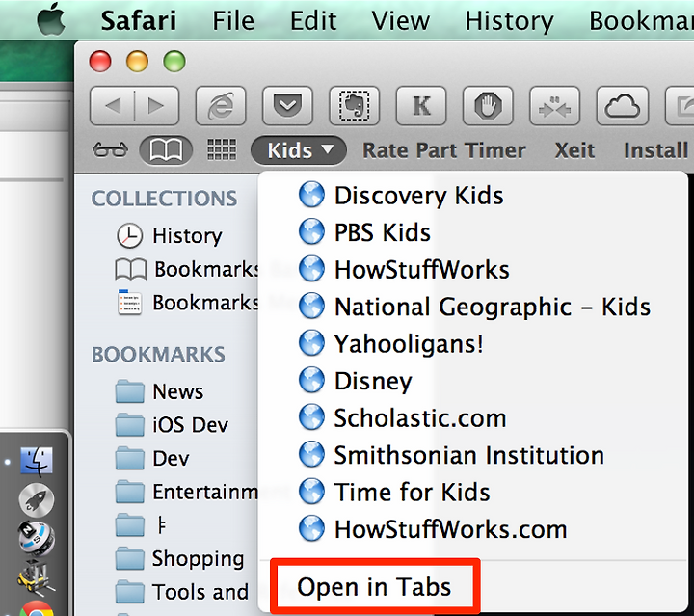Select Bookmarks Bar with book icon

coord(187,269)
